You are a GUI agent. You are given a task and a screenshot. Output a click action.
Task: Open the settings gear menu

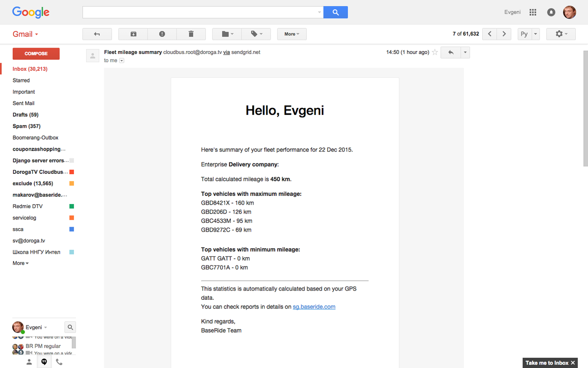(561, 34)
